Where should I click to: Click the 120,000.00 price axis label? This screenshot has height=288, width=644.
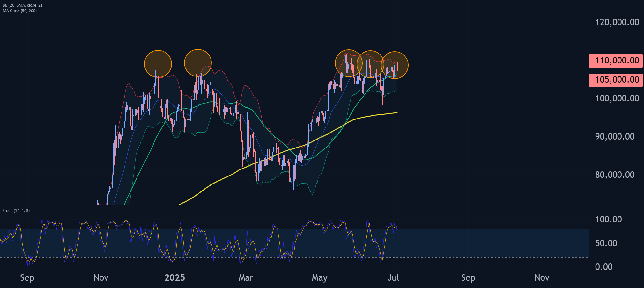617,22
